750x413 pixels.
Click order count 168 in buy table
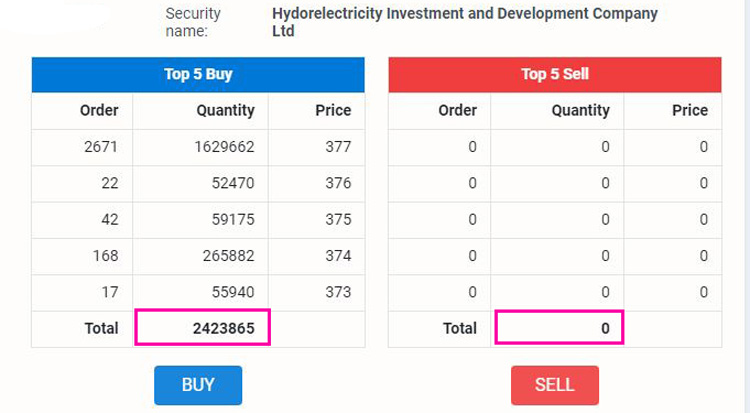tap(105, 256)
